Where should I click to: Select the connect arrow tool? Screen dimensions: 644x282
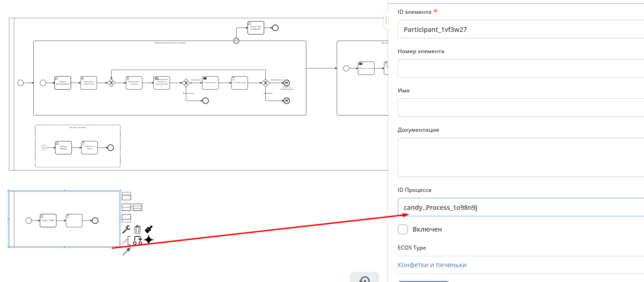(126, 251)
